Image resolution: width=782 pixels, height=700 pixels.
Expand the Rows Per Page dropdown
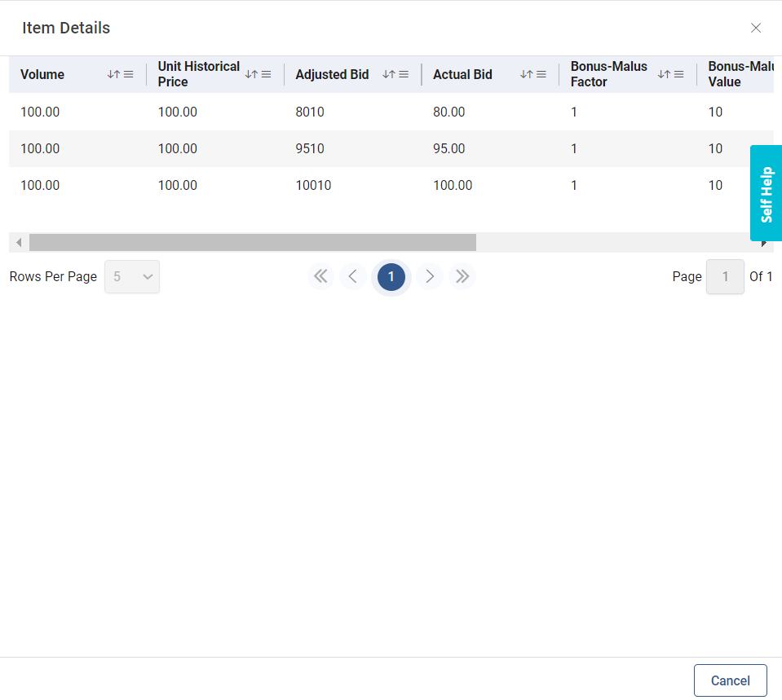pyautogui.click(x=132, y=277)
